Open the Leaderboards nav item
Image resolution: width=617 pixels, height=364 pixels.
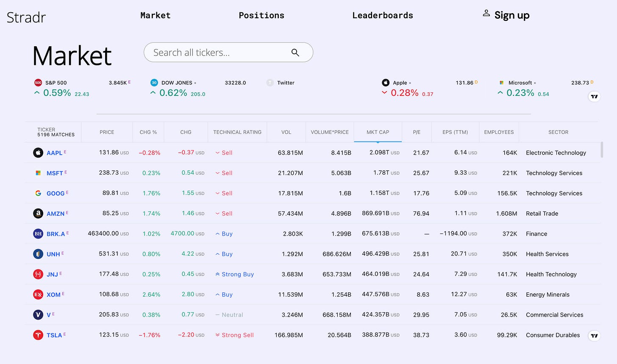[x=383, y=15]
